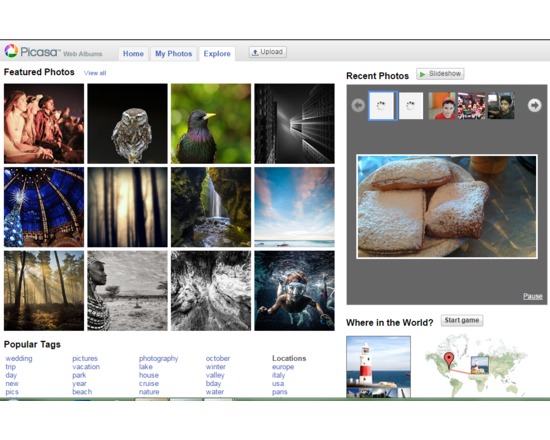Go to previous recent photos with the left arrow
The width and height of the screenshot is (550, 440).
tap(358, 105)
